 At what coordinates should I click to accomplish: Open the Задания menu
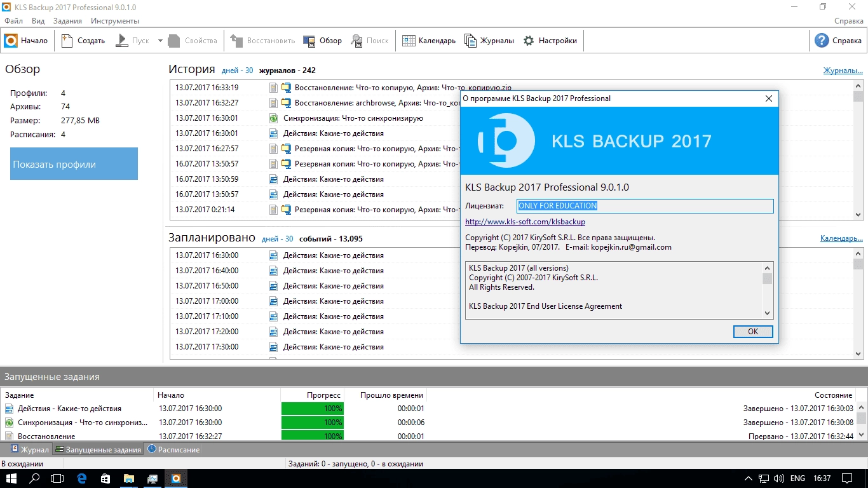pos(67,21)
